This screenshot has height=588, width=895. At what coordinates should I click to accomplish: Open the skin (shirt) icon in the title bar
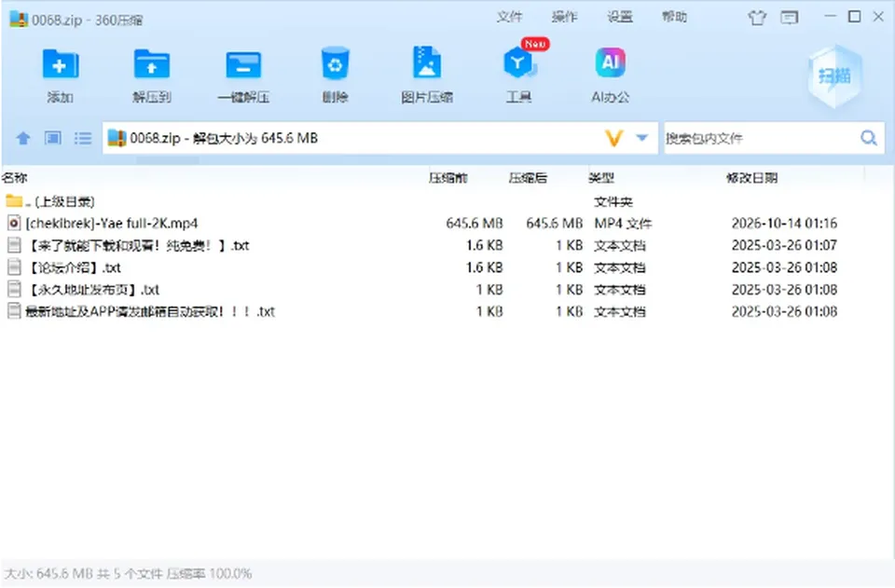coord(757,18)
